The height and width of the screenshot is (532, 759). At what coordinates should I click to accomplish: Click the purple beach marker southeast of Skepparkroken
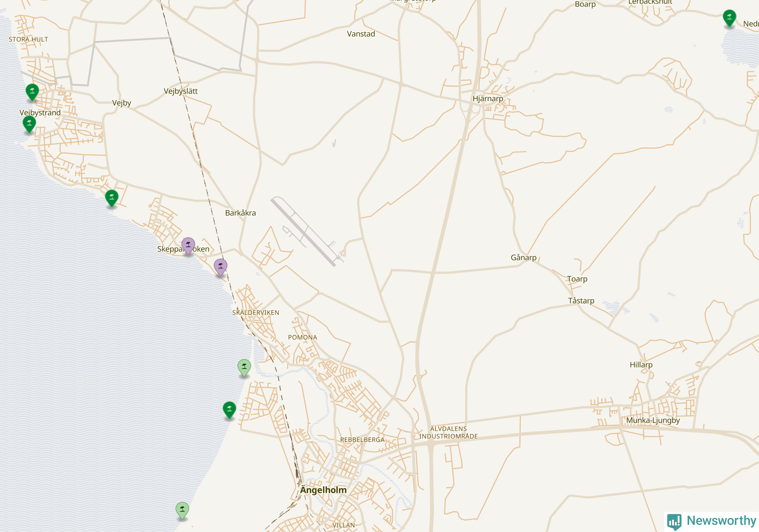221,267
